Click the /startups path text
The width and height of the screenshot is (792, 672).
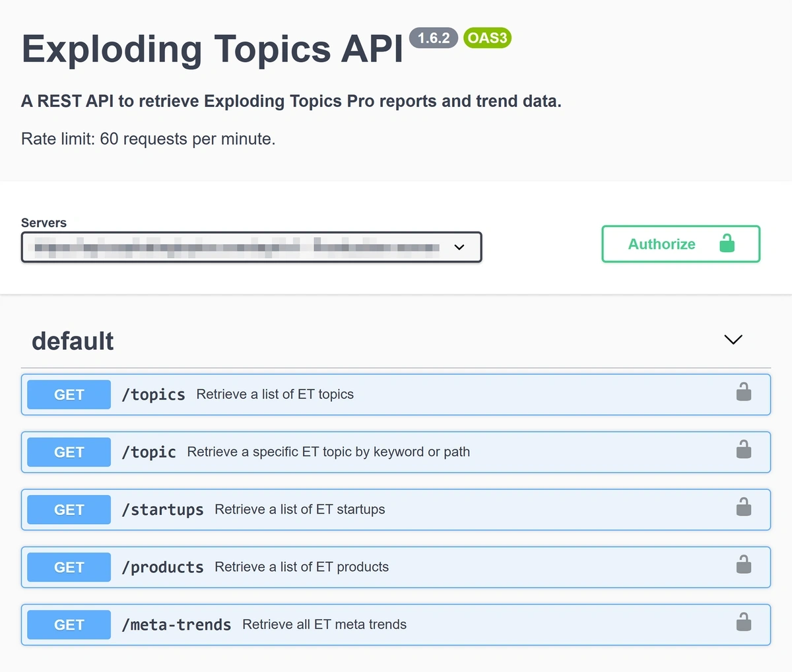162,510
